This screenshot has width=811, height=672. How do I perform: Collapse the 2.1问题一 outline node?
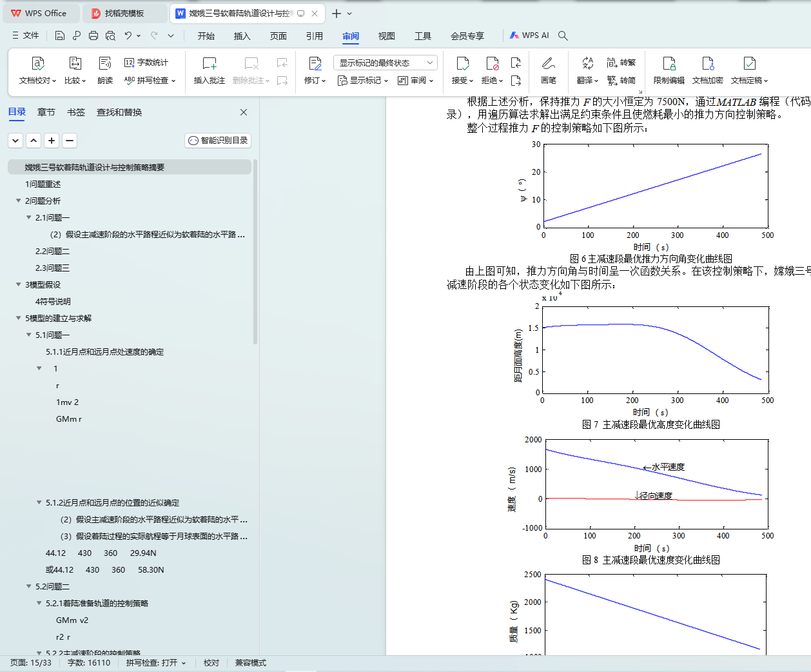click(28, 217)
